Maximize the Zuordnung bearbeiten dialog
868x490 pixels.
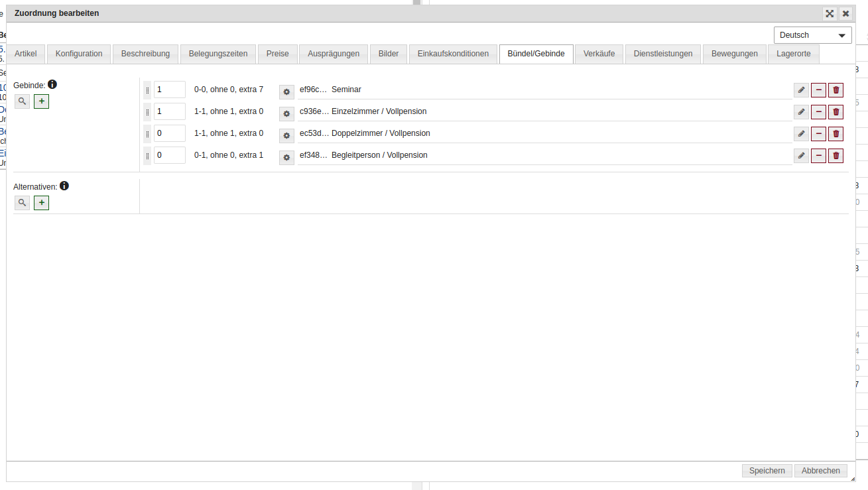829,13
